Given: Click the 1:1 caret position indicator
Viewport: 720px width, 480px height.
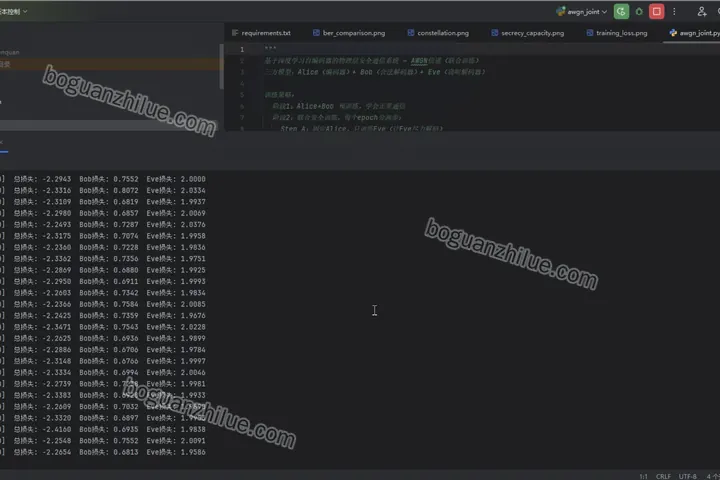Looking at the screenshot, I should click(x=643, y=476).
